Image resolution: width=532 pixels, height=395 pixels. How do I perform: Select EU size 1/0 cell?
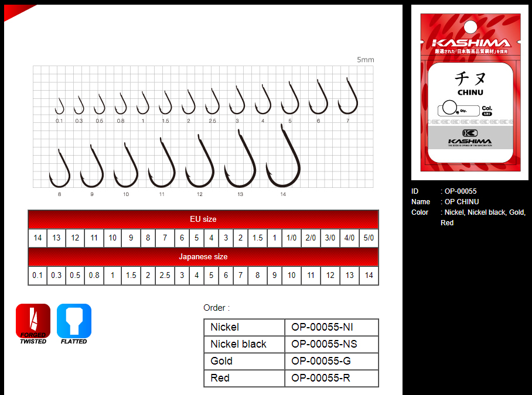tap(291, 238)
